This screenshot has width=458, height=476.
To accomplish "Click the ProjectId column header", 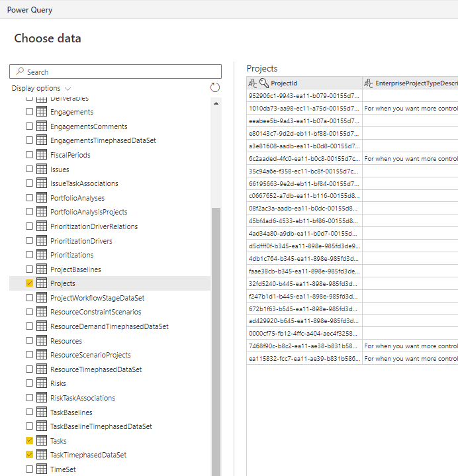I will (304, 83).
